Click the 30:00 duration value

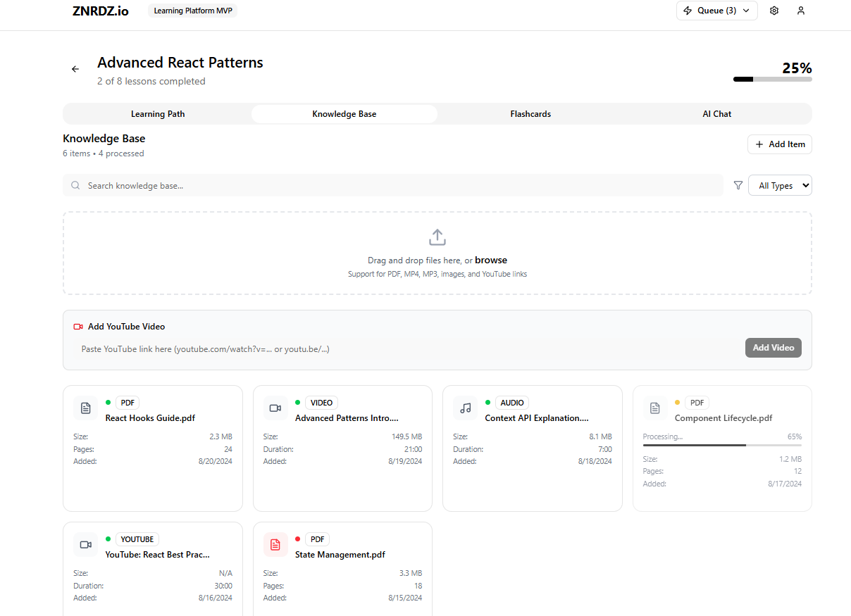click(x=223, y=586)
